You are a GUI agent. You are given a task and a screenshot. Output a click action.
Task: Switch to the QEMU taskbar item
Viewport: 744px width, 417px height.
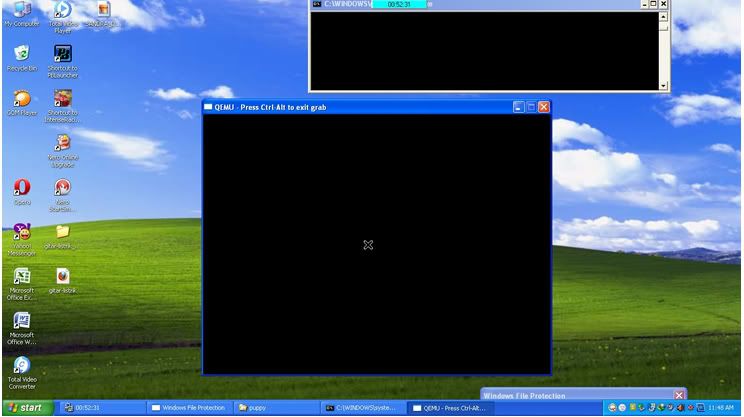[451, 408]
